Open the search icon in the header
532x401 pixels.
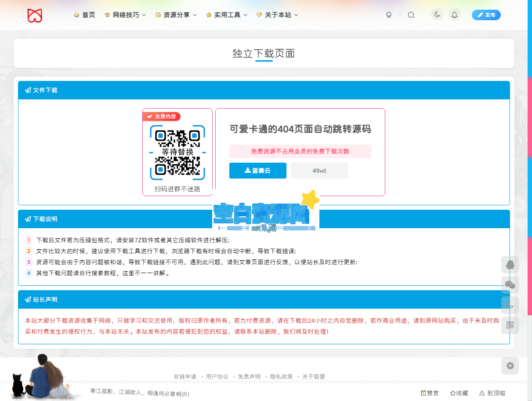coord(411,15)
